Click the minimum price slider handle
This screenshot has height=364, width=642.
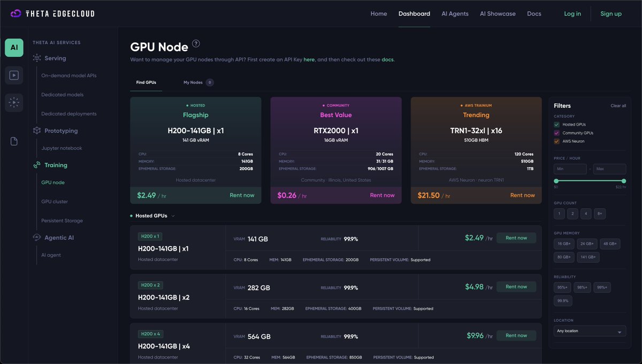556,181
